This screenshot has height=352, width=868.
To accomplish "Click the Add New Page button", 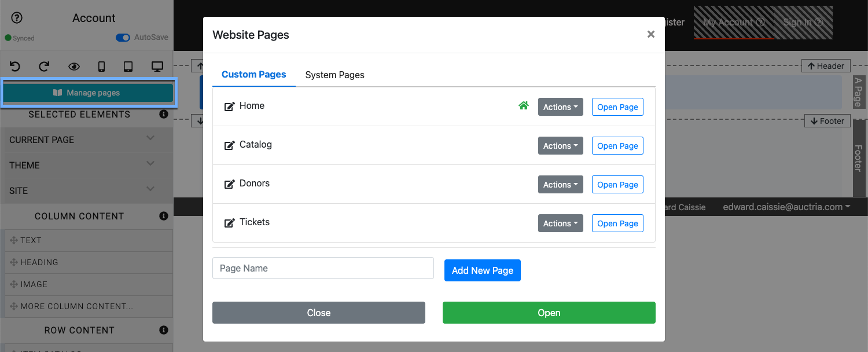I will pyautogui.click(x=482, y=270).
